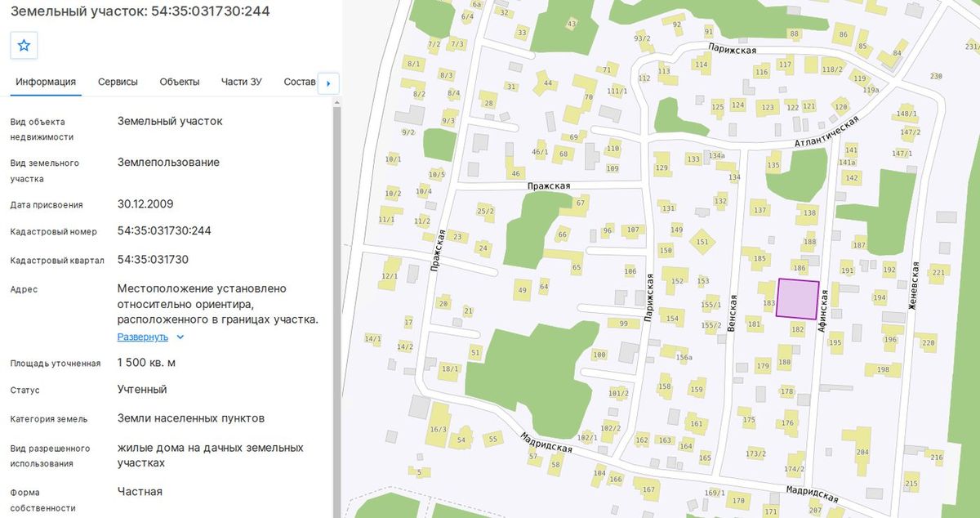Image resolution: width=980 pixels, height=518 pixels.
Task: Click building 186 on the map
Action: coord(799,266)
